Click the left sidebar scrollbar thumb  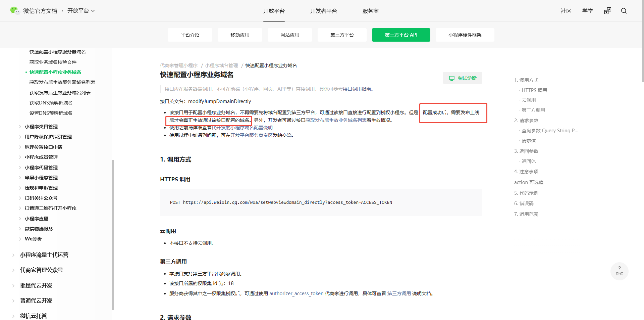coord(113,235)
